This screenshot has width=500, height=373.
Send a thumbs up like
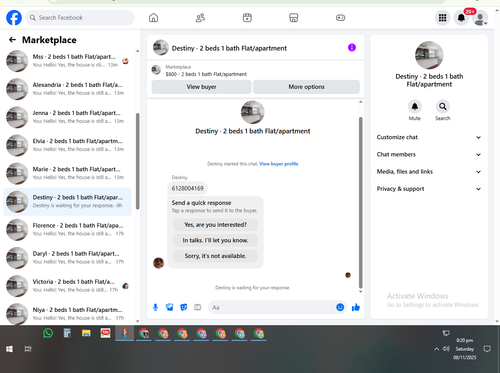tap(356, 307)
